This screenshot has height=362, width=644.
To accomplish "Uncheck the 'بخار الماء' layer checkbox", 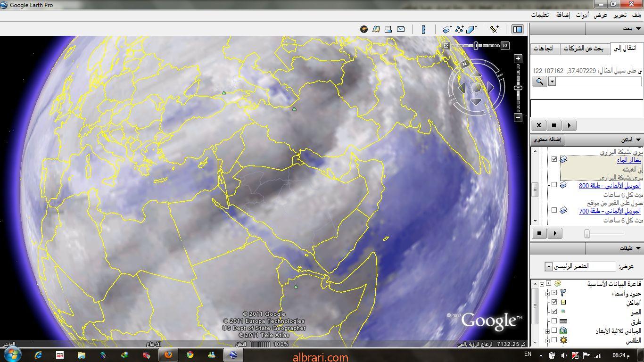I will [554, 159].
